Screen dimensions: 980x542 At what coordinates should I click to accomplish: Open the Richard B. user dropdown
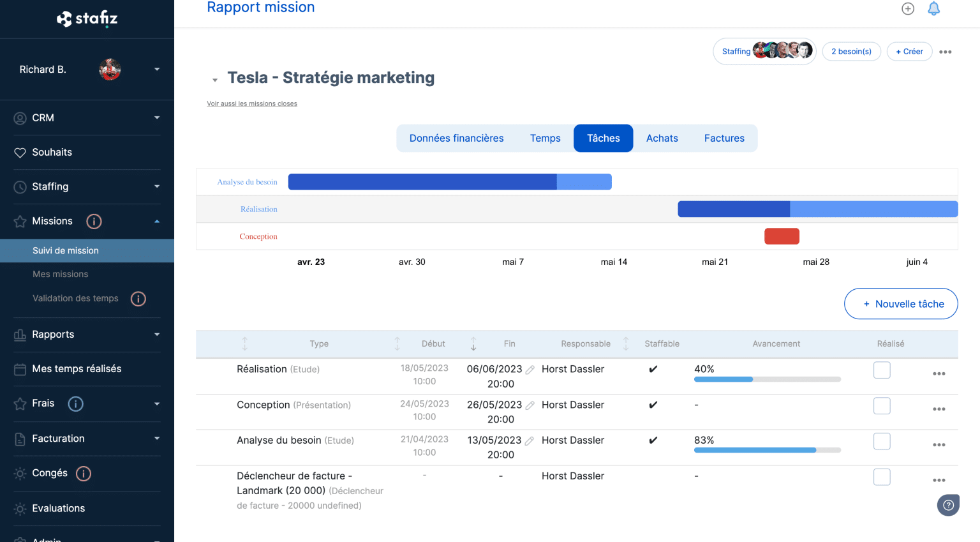pos(157,70)
